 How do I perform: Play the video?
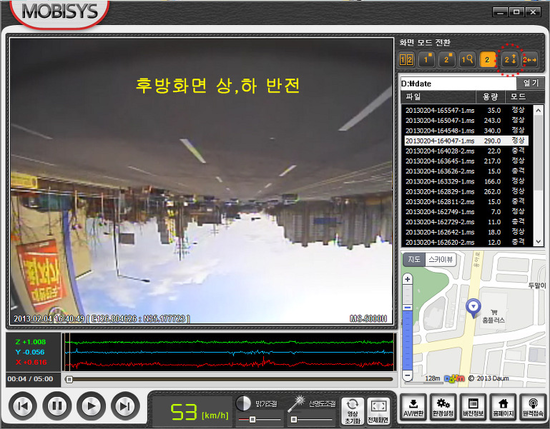tap(91, 406)
